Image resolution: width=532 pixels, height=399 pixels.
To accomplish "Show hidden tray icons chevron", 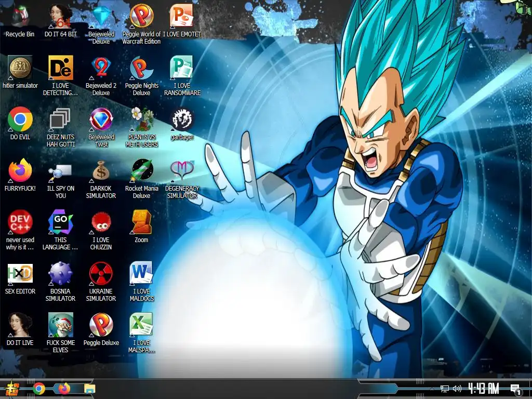I will [x=431, y=389].
